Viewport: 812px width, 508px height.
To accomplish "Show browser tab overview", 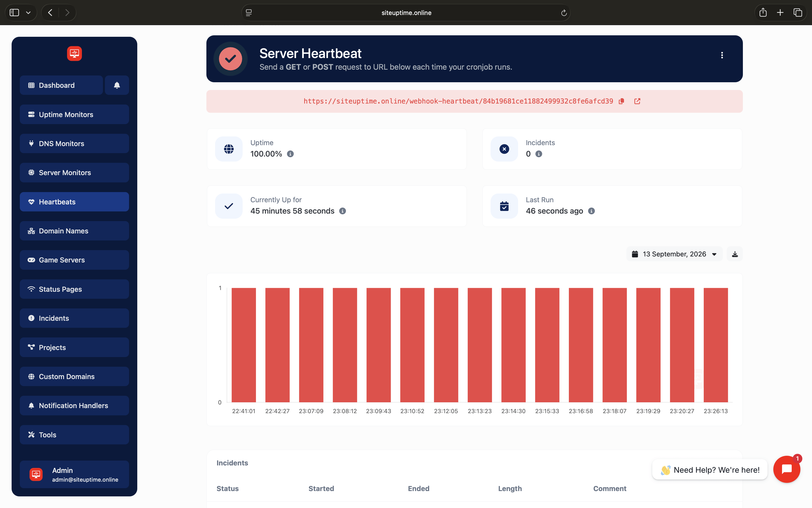I will [x=797, y=13].
